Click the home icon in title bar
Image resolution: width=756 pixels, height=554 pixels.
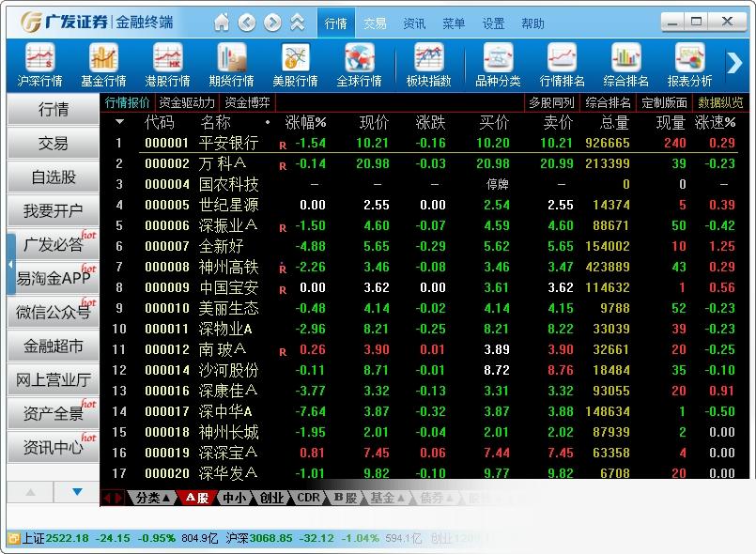point(222,23)
